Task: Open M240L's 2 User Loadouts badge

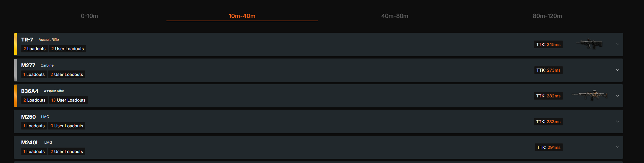Action: [x=67, y=152]
